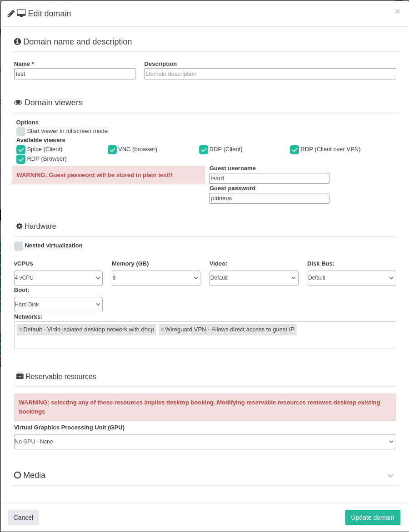This screenshot has height=532, width=409.
Task: Uncheck the VNC (browser) viewer
Action: point(112,150)
